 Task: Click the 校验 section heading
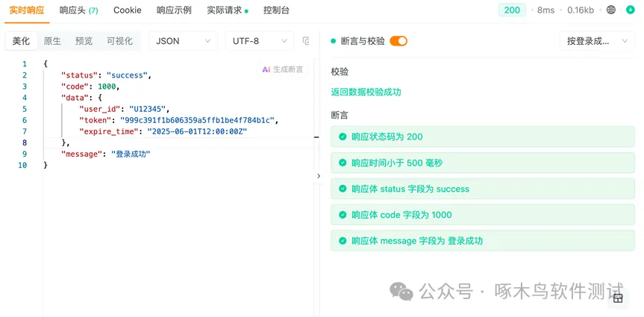coord(340,72)
